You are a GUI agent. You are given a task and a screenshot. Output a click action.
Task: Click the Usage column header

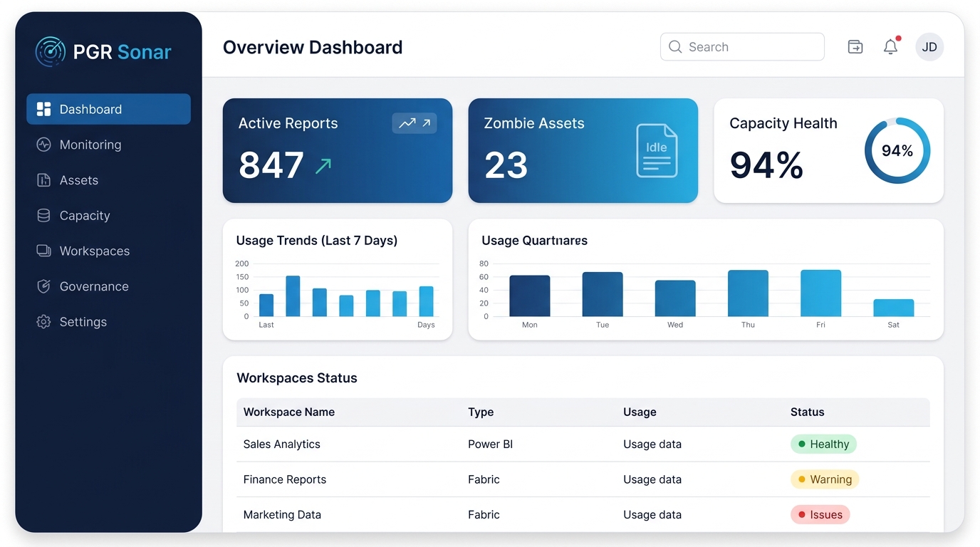click(x=640, y=412)
